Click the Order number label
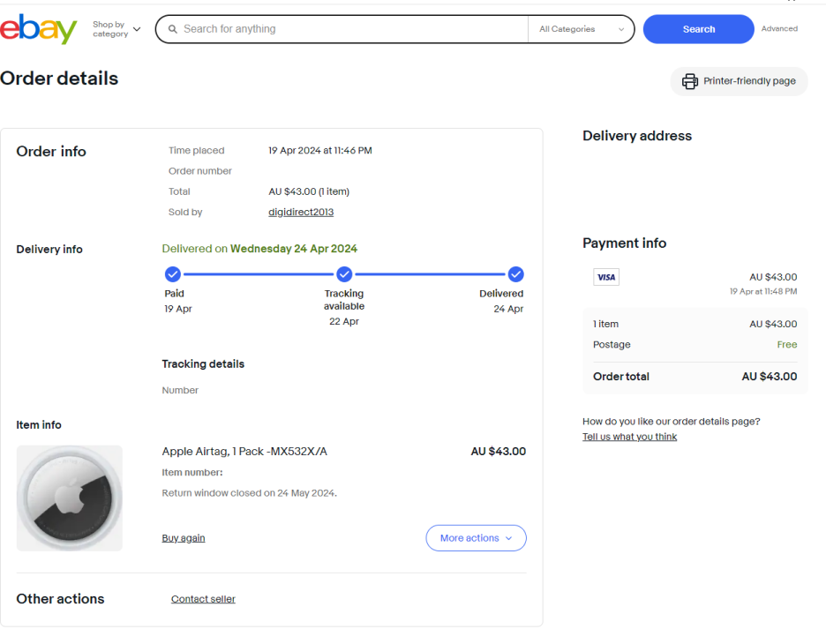Viewport: 826px width, 644px height. click(200, 171)
